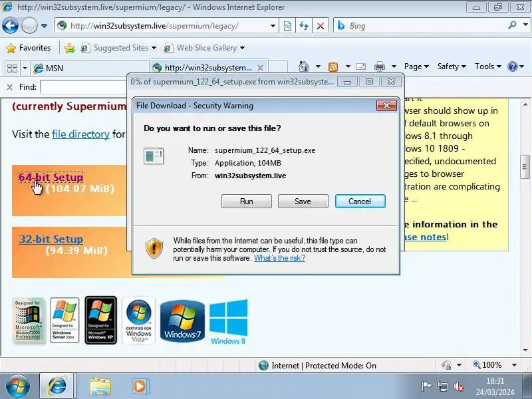Screen dimensions: 532x399
Task: Click the Internet Protected Mode status
Action: [318, 365]
